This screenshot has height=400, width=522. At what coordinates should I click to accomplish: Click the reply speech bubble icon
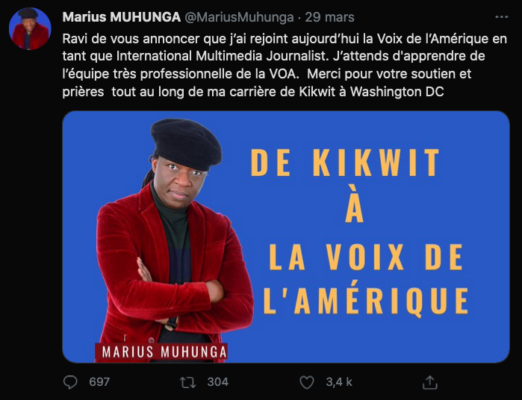tap(70, 382)
